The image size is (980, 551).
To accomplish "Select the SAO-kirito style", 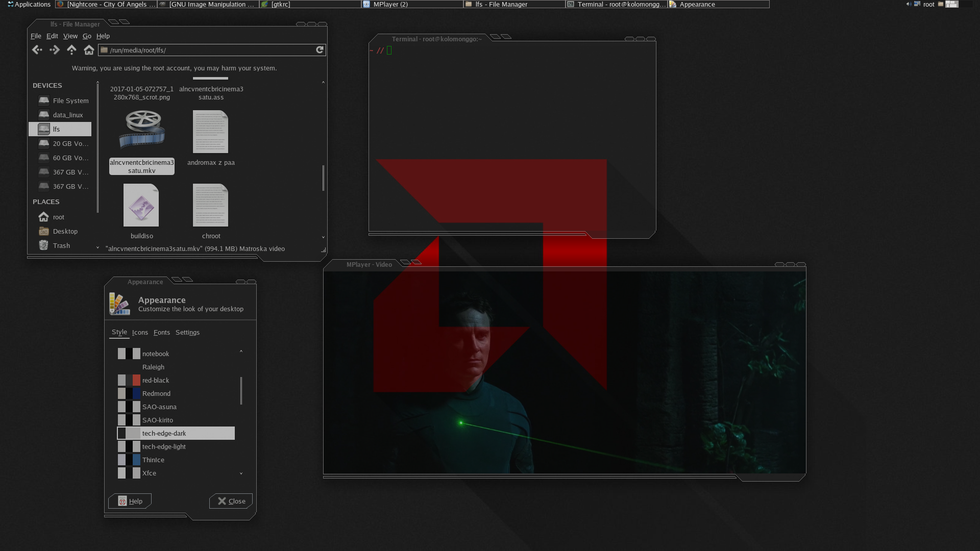I will (176, 420).
